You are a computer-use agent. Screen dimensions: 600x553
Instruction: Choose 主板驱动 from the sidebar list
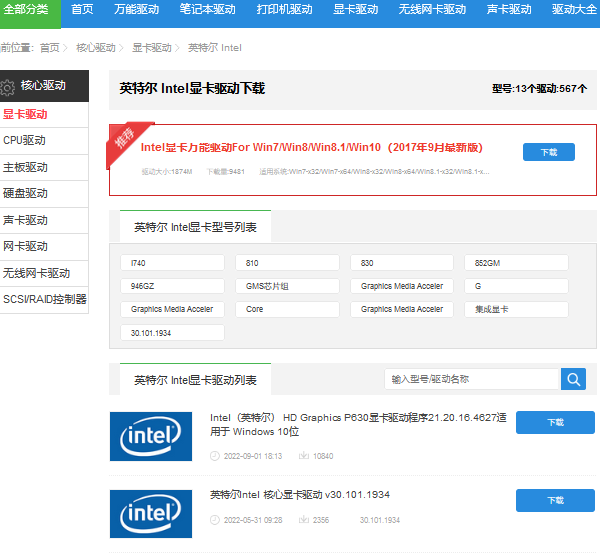tap(25, 167)
